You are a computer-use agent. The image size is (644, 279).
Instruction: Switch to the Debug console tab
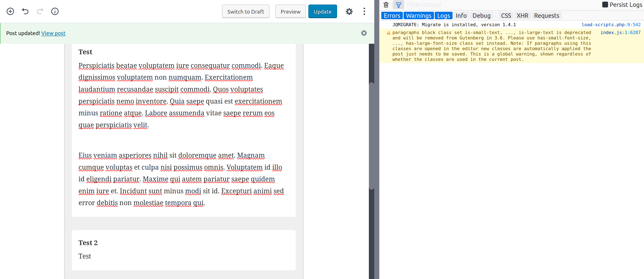click(x=481, y=15)
